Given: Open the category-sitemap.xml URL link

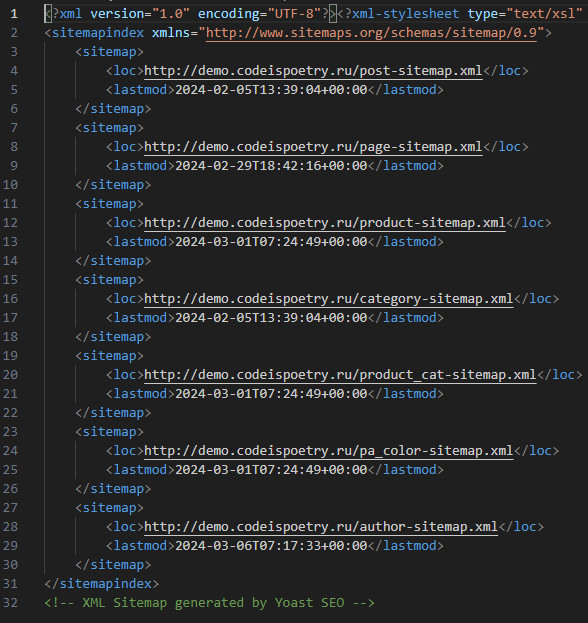Looking at the screenshot, I should pos(329,298).
